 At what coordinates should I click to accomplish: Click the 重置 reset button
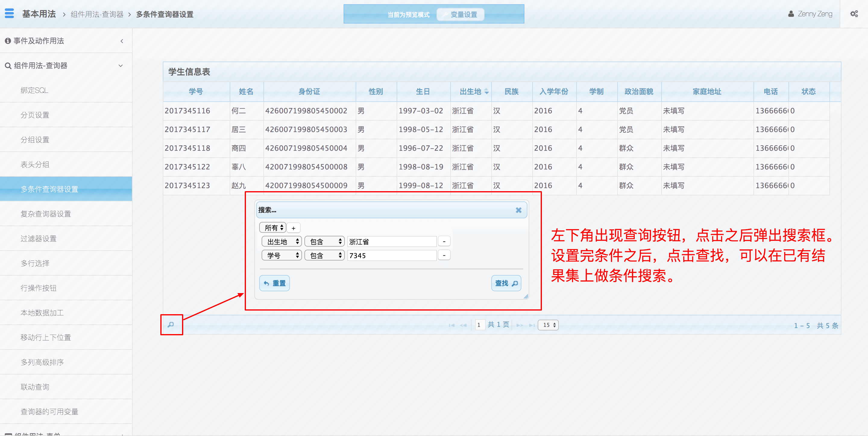[x=274, y=283]
